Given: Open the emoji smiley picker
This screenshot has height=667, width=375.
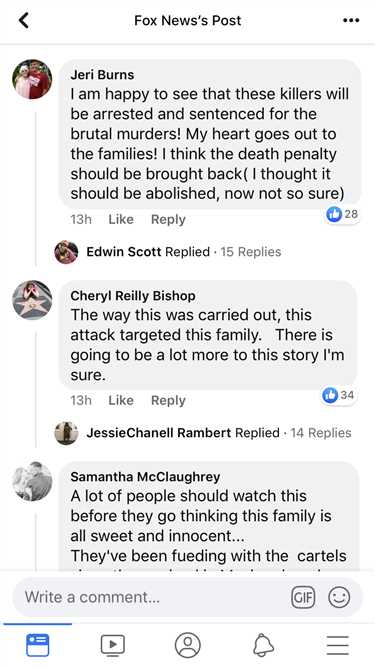Looking at the screenshot, I should pyautogui.click(x=339, y=597).
